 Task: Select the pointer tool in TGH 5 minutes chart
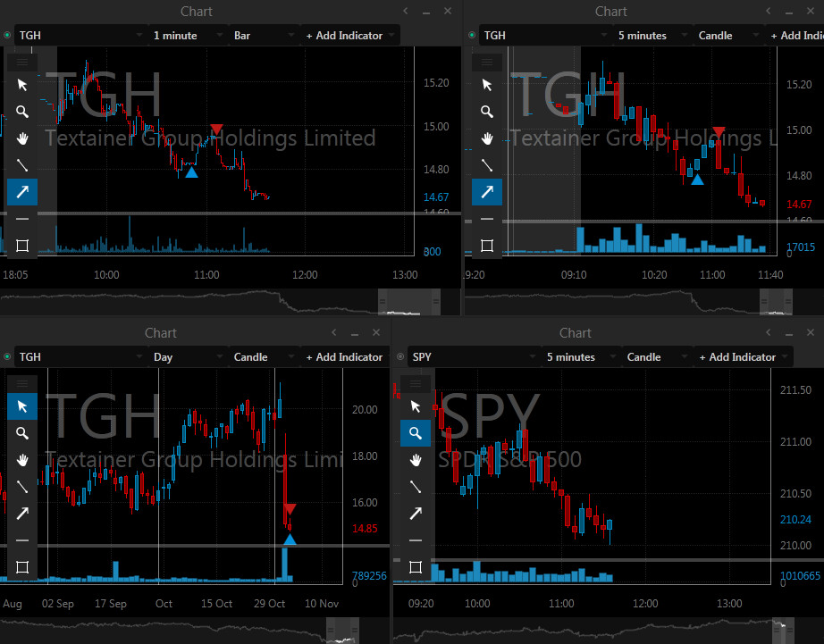click(x=487, y=85)
